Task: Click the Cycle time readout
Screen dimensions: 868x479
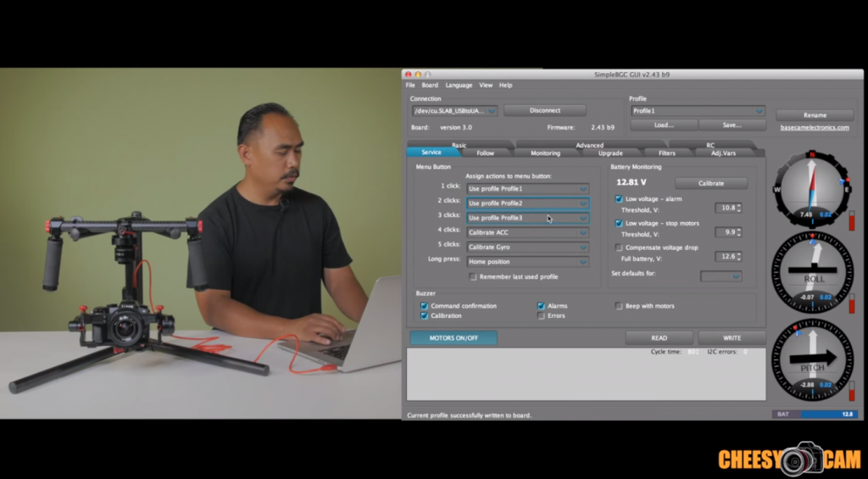Action: tap(675, 352)
